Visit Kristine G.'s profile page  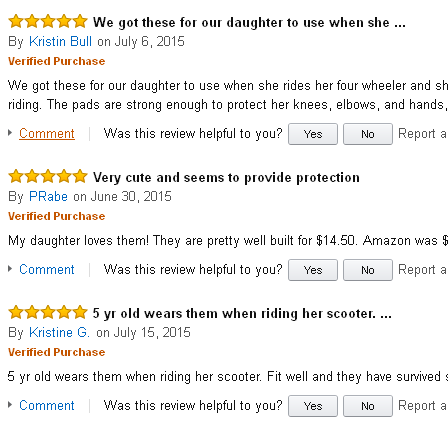click(x=59, y=333)
